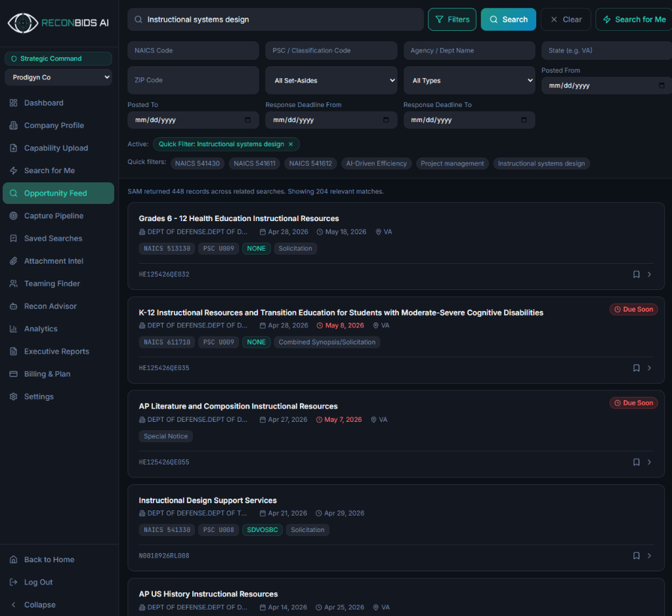Screen dimensions: 672x616
Task: Open details arrow for HE125426QE032
Action: point(650,274)
